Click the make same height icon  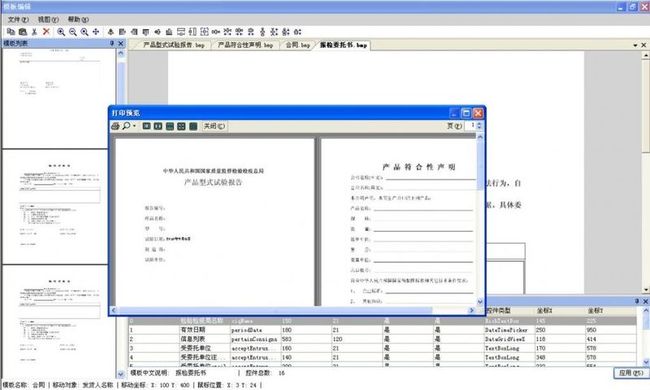(192, 31)
